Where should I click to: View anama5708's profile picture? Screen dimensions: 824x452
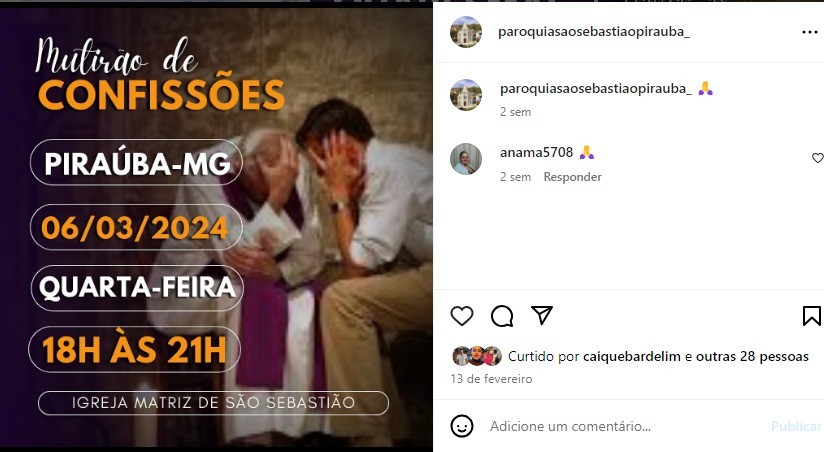coord(466,159)
